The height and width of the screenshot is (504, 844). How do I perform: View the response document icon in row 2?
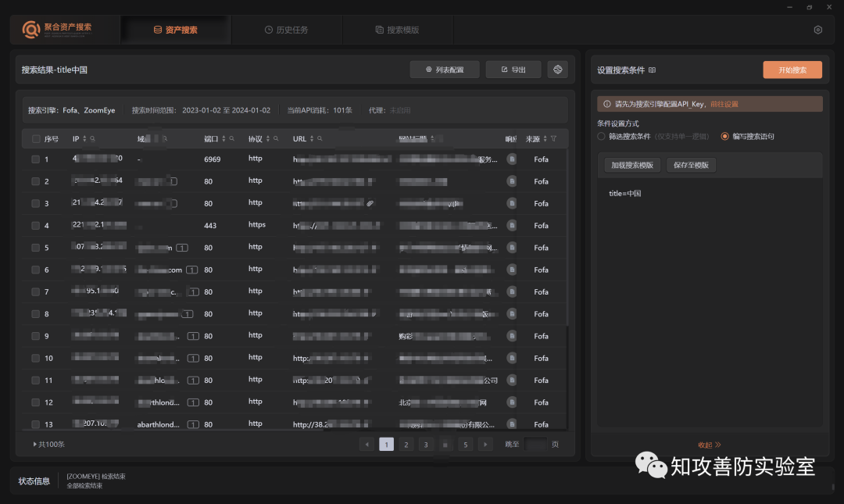[512, 181]
